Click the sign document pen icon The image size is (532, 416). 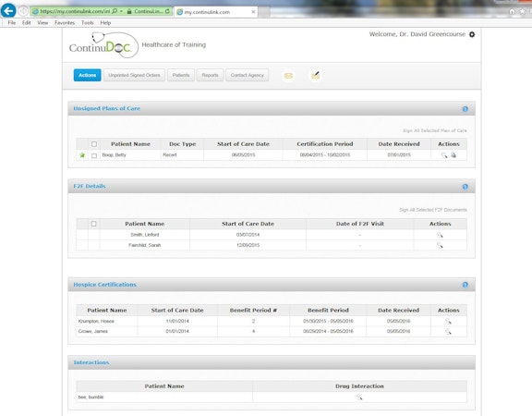(316, 75)
